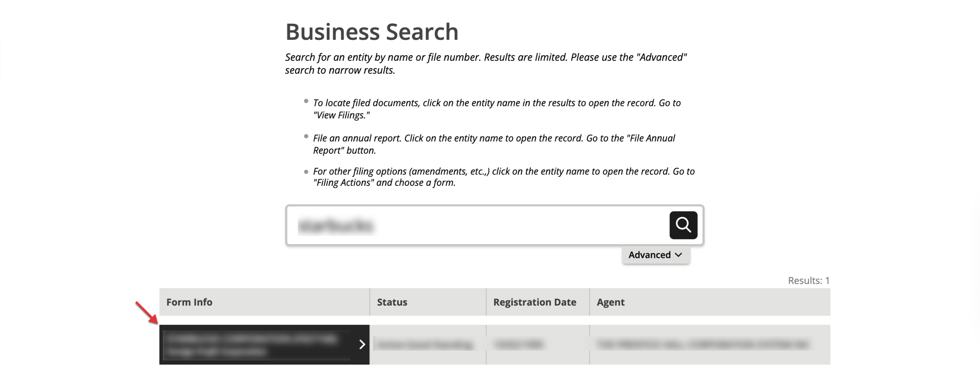Click the Business Search page heading
The width and height of the screenshot is (980, 373).
tap(372, 31)
